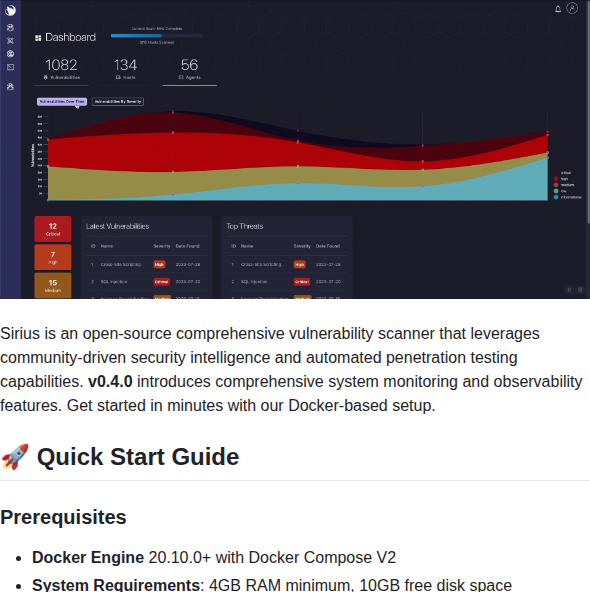This screenshot has height=592, width=590.
Task: Click the Latest Vulnerabilities panel heading
Action: coord(117,226)
